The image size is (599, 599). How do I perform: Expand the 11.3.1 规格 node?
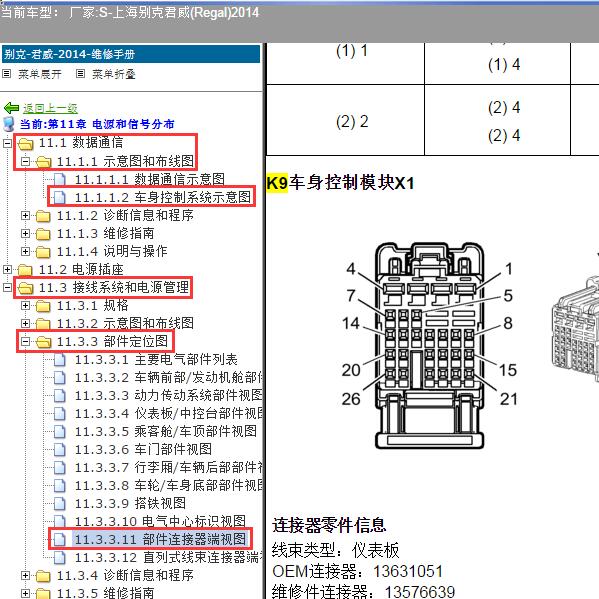(x=25, y=306)
